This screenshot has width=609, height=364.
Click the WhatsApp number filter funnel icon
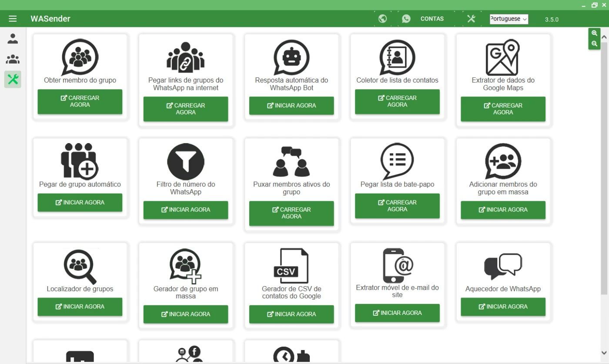tap(186, 161)
